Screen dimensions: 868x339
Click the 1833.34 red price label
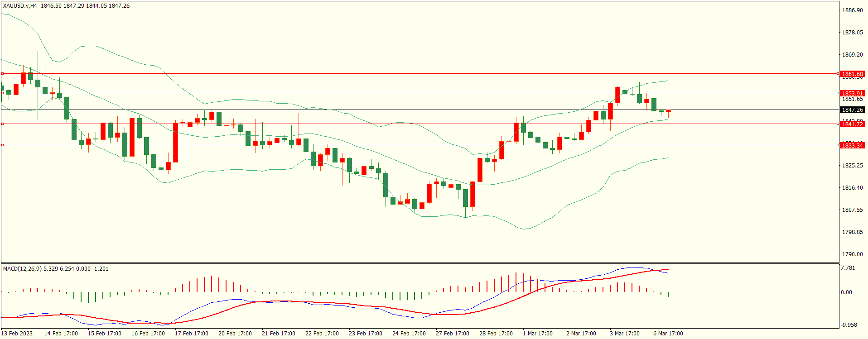tap(852, 145)
